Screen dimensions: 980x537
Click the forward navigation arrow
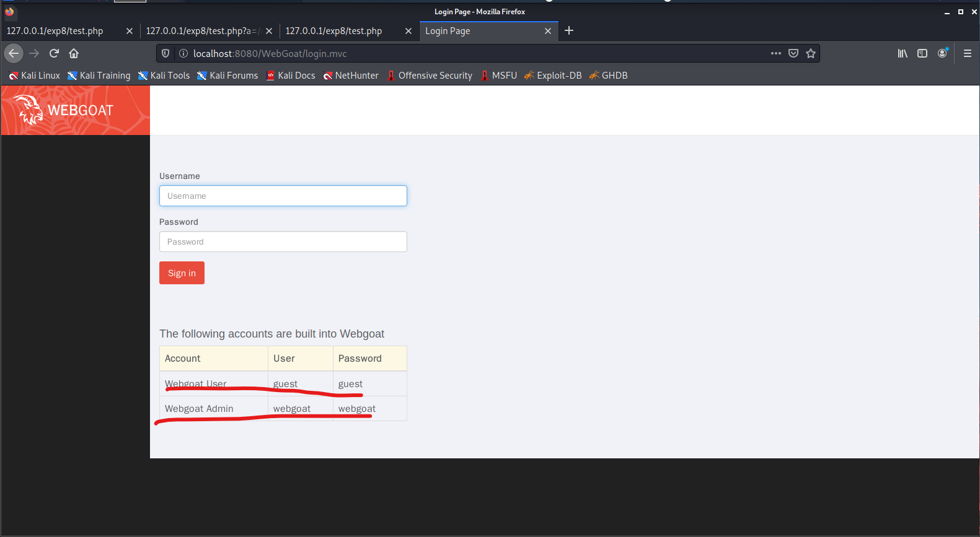pos(34,53)
